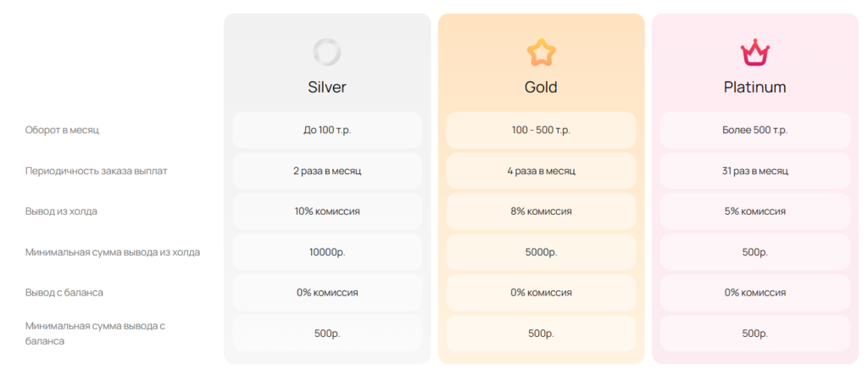
Task: Select the Gold plan title
Action: pos(541,87)
